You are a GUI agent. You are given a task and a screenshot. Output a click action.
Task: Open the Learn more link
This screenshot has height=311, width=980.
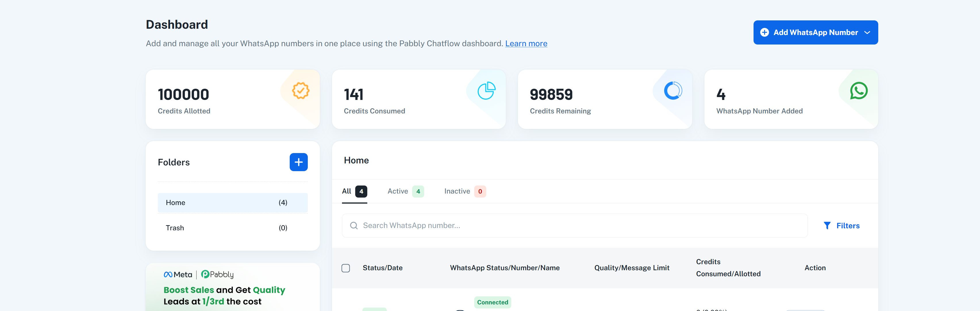click(526, 43)
